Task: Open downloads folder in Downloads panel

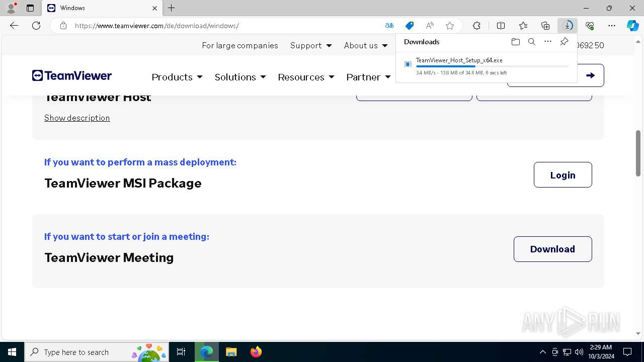Action: click(x=515, y=42)
